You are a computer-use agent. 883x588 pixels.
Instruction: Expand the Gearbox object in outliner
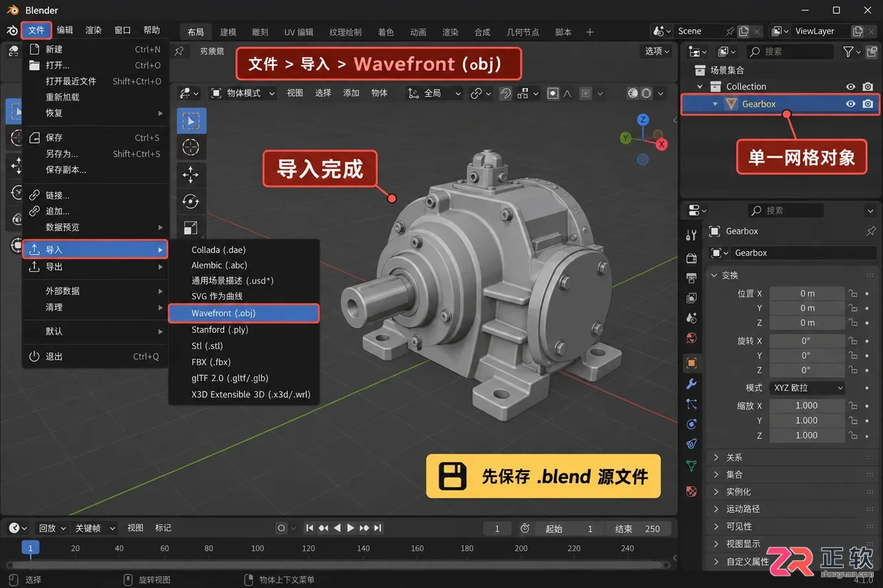[715, 104]
